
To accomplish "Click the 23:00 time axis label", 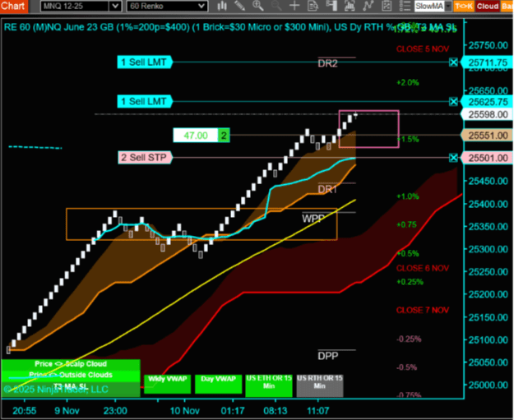I will 115,411.
